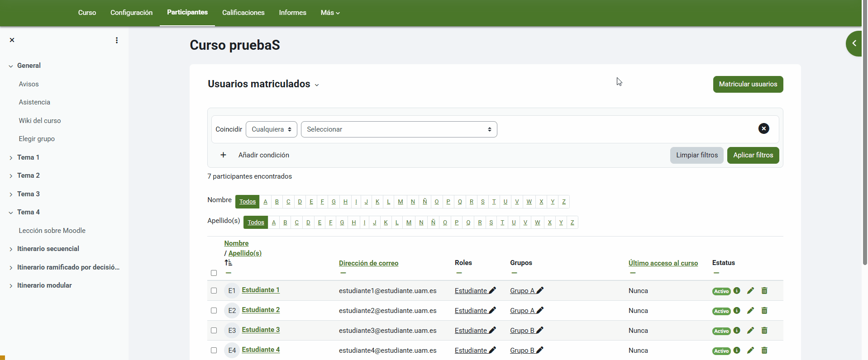Open the right block drawer
Screen dimensions: 868x360
click(854, 43)
